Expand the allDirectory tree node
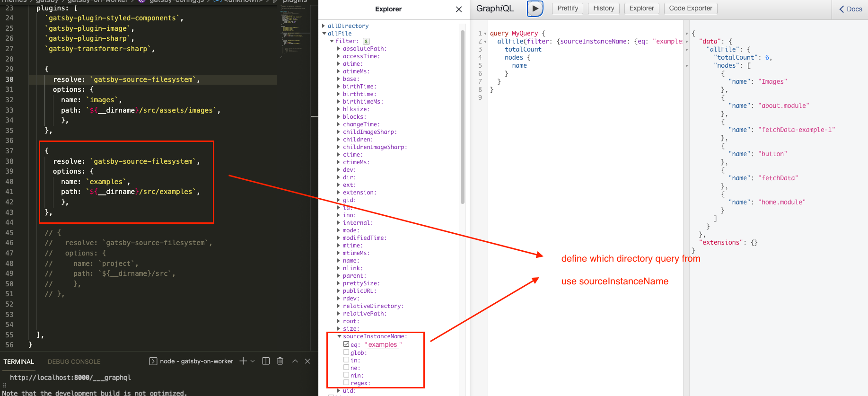This screenshot has width=868, height=396. coord(324,26)
